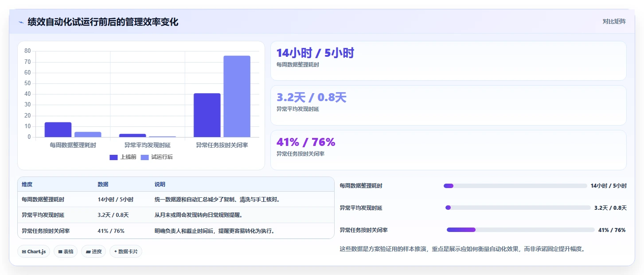Click description starting 统一数据源和自动汇总
Image resolution: width=644 pixels, height=275 pixels.
tap(217, 200)
